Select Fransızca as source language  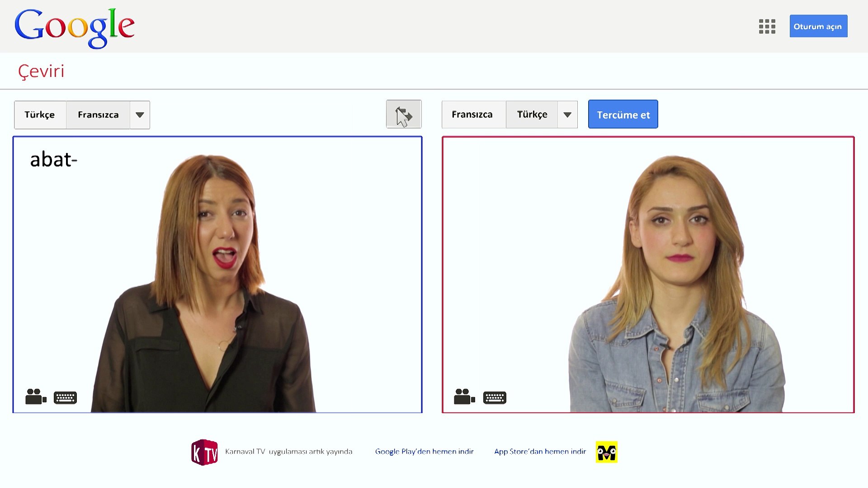pos(98,115)
